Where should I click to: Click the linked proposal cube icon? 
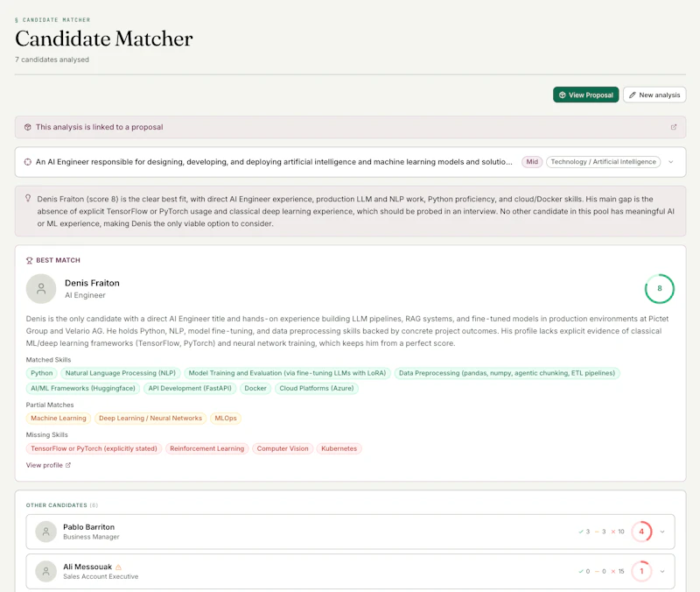pyautogui.click(x=28, y=127)
